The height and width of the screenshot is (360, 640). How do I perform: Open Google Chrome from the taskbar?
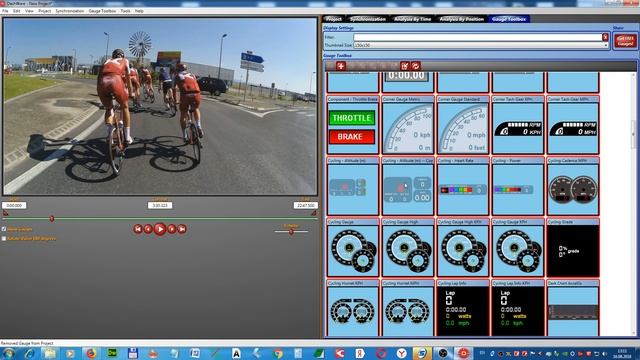pos(278,353)
